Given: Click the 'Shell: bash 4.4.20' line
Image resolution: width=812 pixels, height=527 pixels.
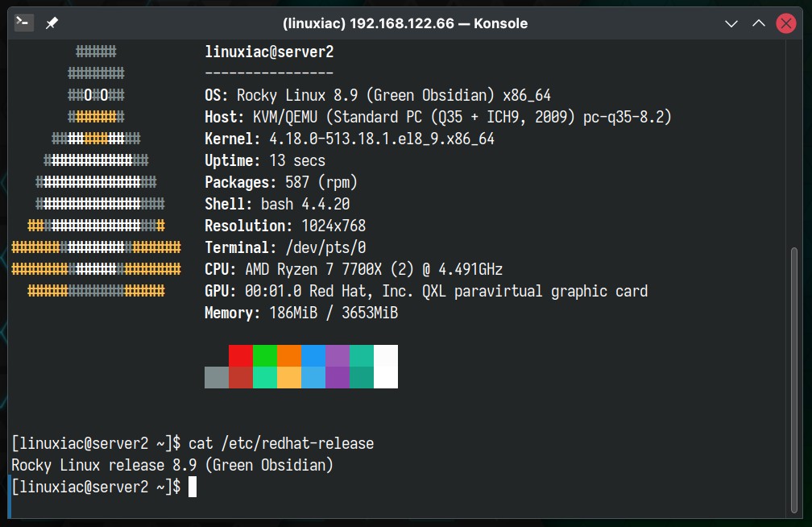Looking at the screenshot, I should point(277,204).
